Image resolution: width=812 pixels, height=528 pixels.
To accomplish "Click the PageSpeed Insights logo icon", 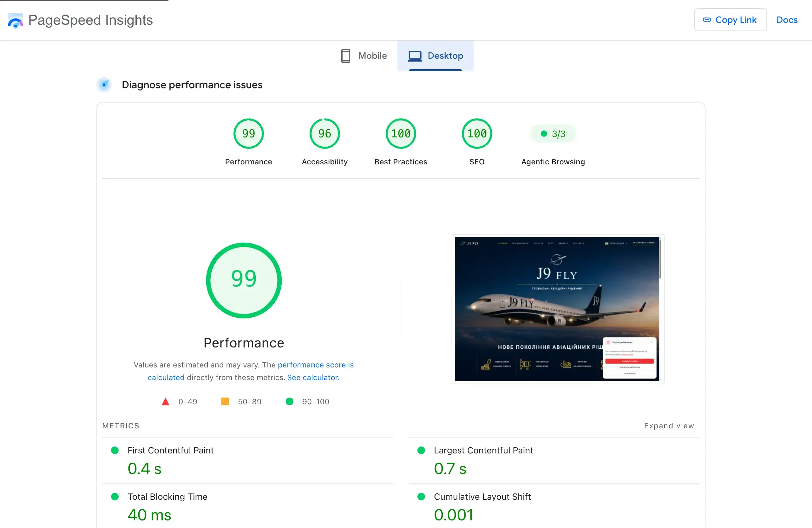I will coord(15,21).
